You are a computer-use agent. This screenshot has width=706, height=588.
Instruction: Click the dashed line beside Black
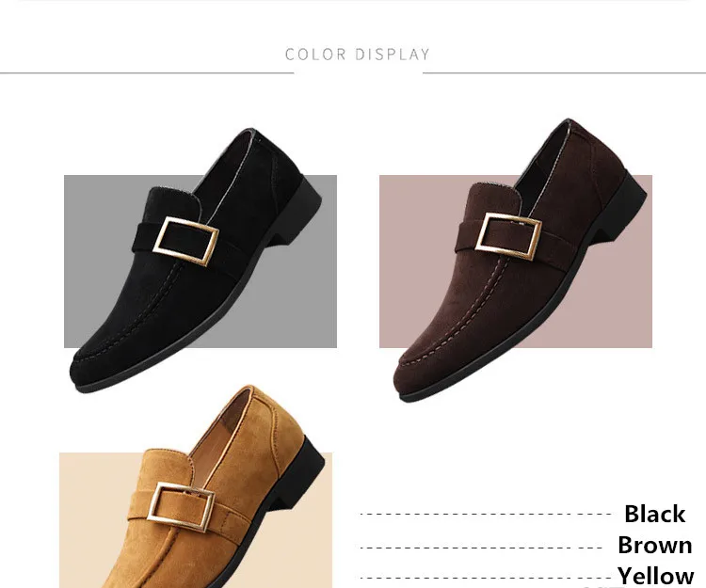click(486, 514)
